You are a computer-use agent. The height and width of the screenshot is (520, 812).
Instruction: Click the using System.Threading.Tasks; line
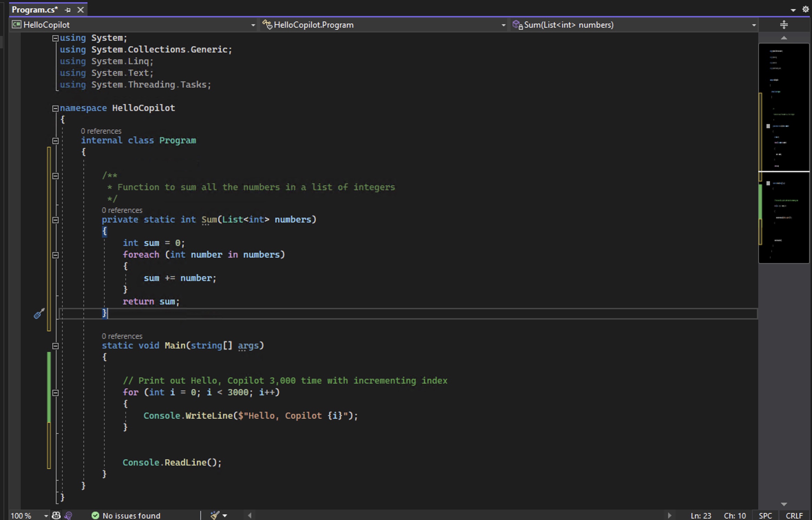coord(136,85)
